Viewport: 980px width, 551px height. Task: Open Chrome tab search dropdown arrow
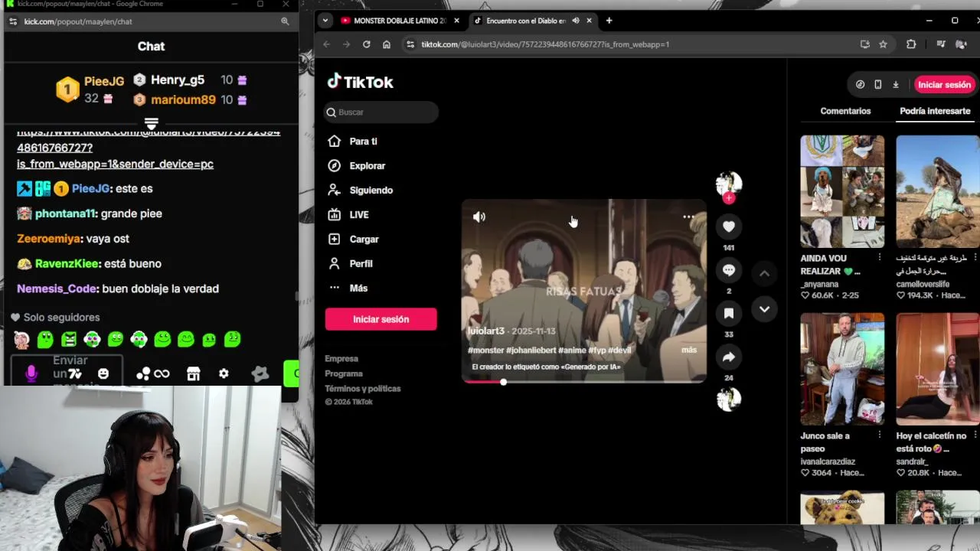tap(325, 21)
